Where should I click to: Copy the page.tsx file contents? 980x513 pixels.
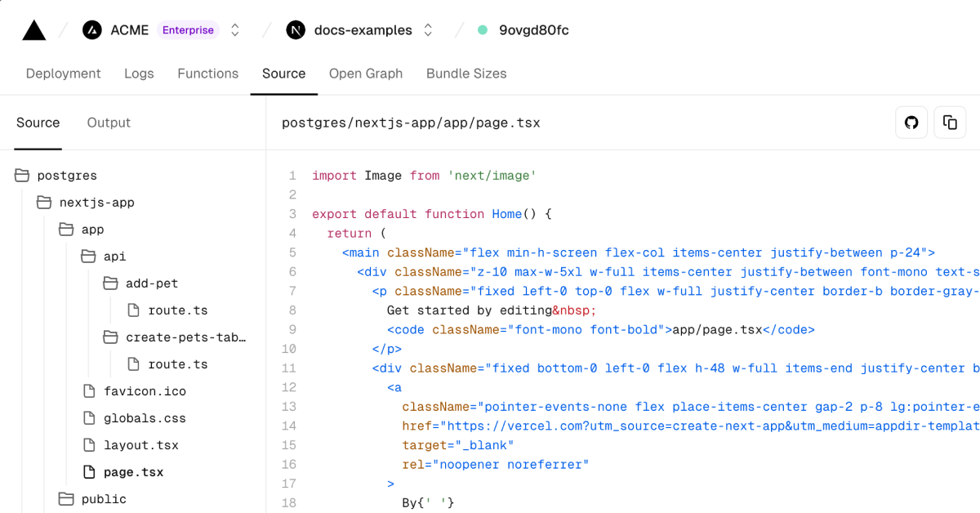[x=950, y=122]
